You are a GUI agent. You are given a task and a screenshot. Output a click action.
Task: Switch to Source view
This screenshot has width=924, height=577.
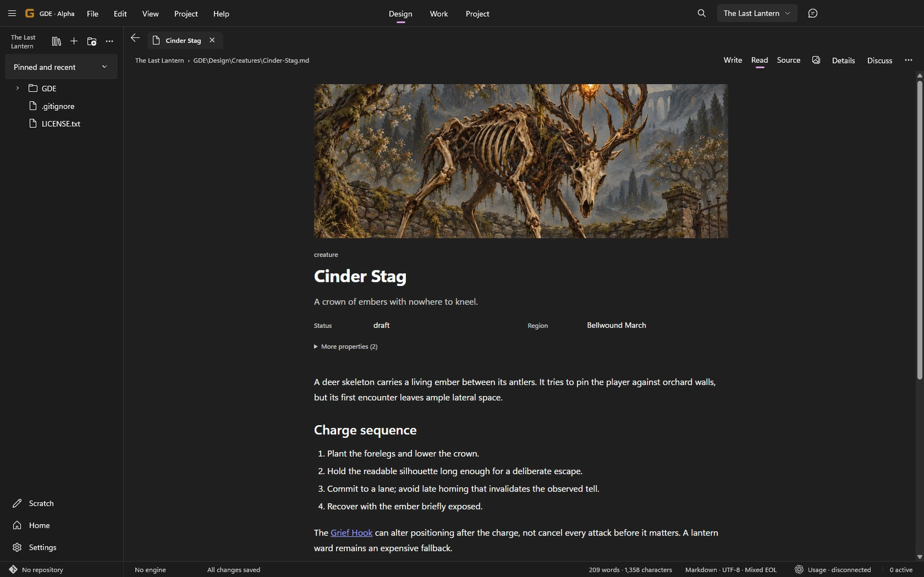pos(788,60)
